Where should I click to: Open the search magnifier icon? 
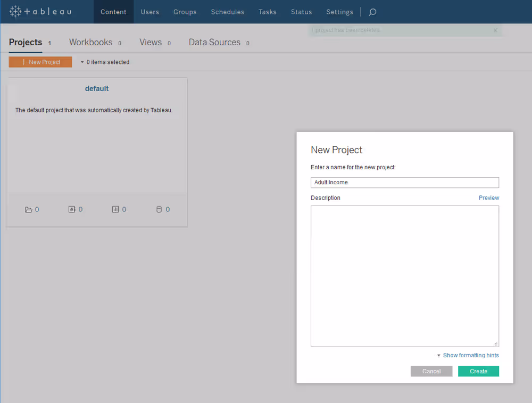(372, 12)
